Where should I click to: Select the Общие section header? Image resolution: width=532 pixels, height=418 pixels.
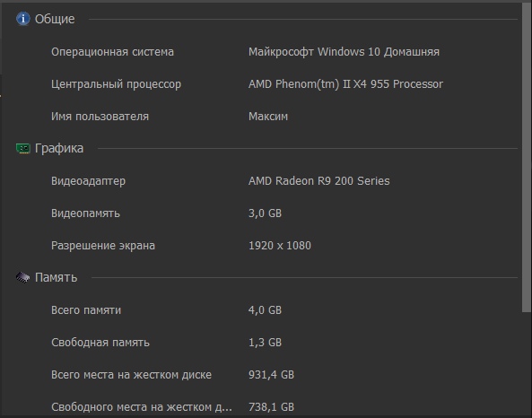pos(55,19)
